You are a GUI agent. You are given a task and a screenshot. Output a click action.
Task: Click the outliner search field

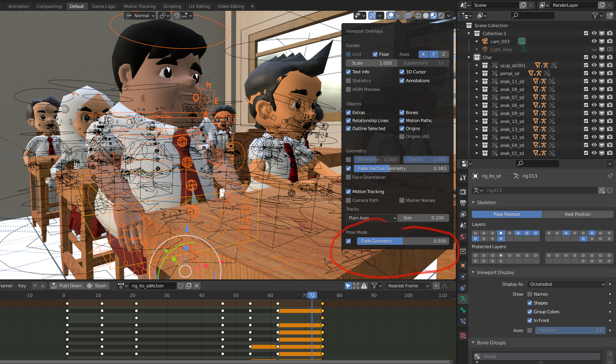[x=533, y=16]
